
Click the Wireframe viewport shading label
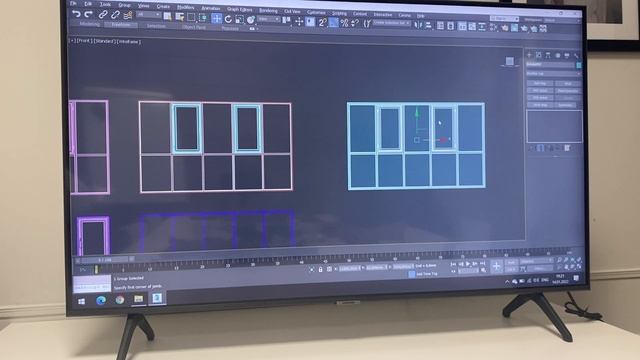coord(129,42)
